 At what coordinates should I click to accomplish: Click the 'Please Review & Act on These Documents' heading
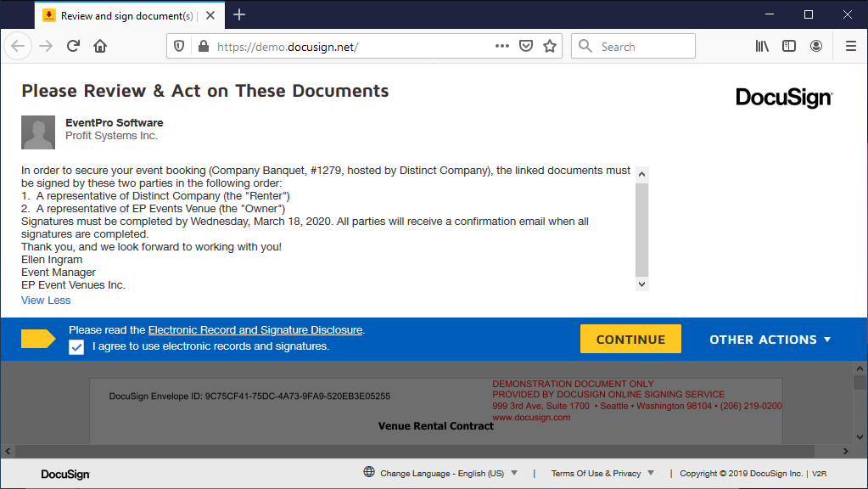(x=205, y=91)
